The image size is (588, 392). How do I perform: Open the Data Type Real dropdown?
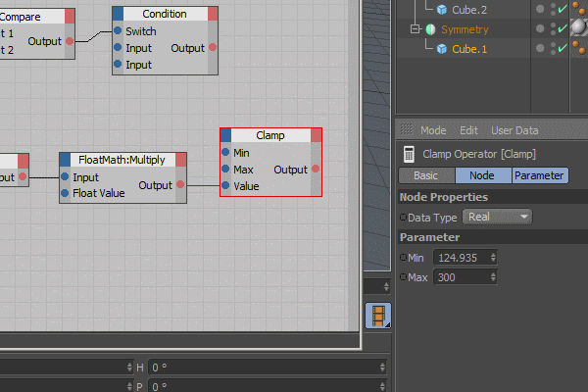pos(497,217)
